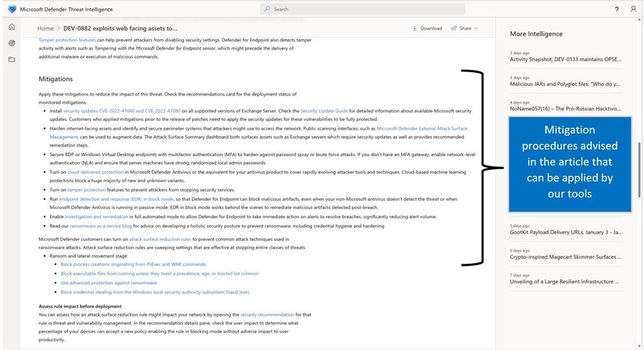The width and height of the screenshot is (644, 350).
Task: Open Tamper protection features link
Action: click(x=67, y=40)
